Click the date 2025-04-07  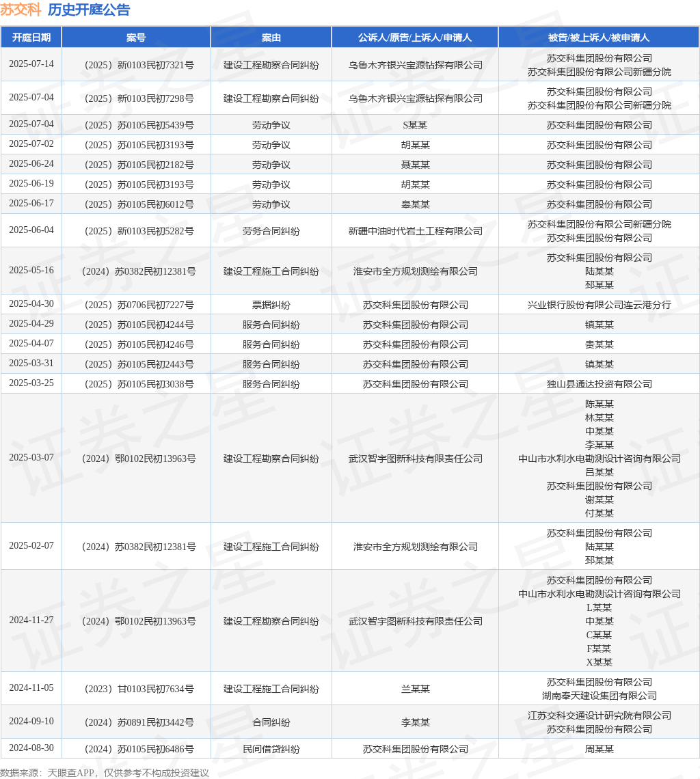click(x=31, y=343)
